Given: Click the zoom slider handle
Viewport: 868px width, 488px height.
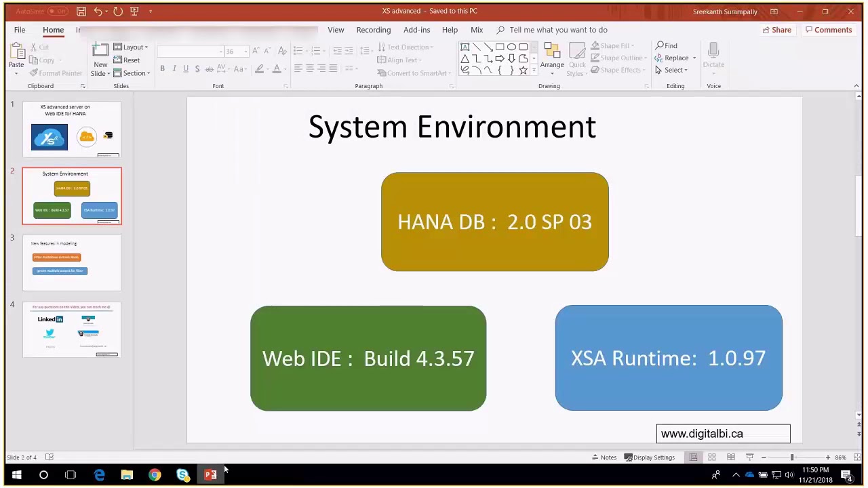Looking at the screenshot, I should 792,457.
